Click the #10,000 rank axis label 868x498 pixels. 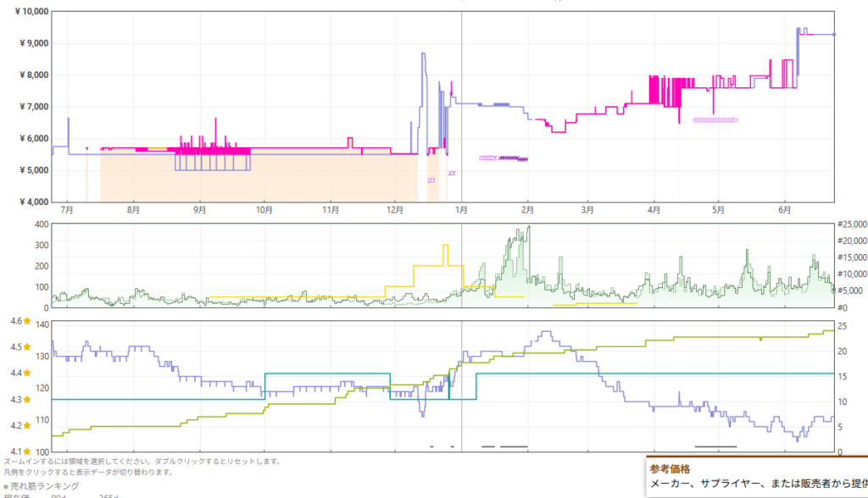tap(852, 274)
